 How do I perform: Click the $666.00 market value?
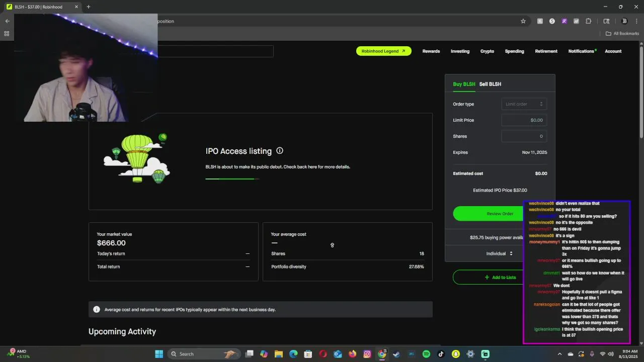click(111, 243)
